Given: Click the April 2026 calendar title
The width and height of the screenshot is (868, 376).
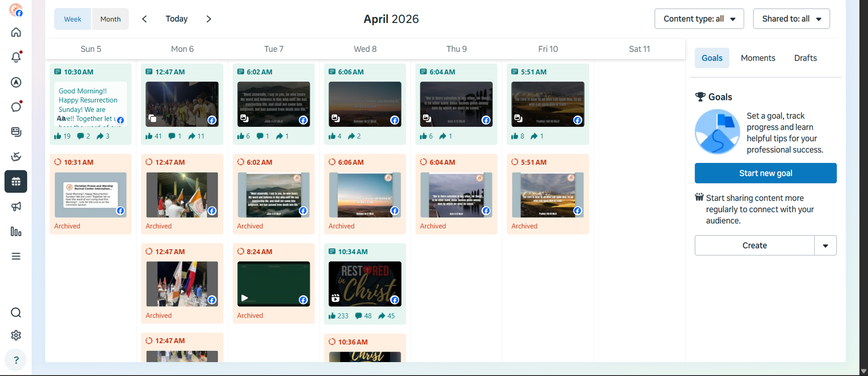Looking at the screenshot, I should click(x=391, y=19).
